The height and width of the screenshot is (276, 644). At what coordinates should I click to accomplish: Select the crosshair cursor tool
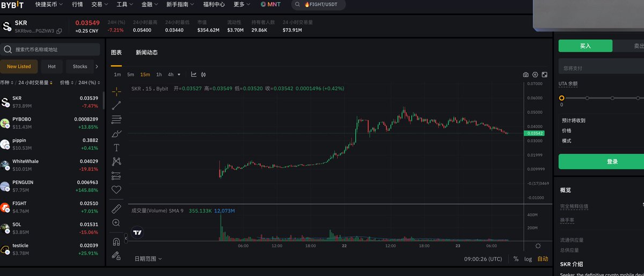point(116,92)
